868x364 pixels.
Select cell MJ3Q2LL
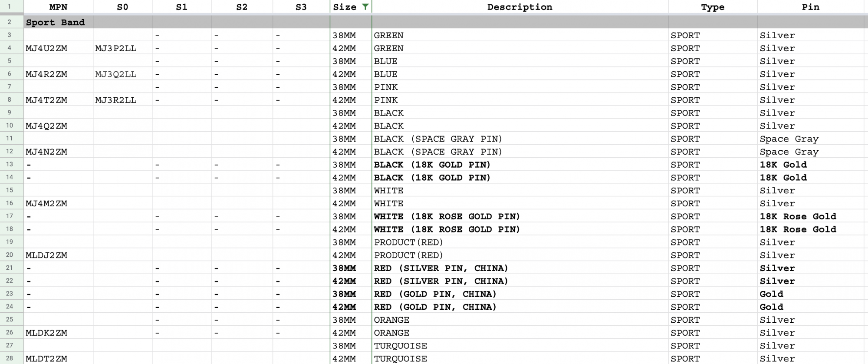[x=122, y=74]
